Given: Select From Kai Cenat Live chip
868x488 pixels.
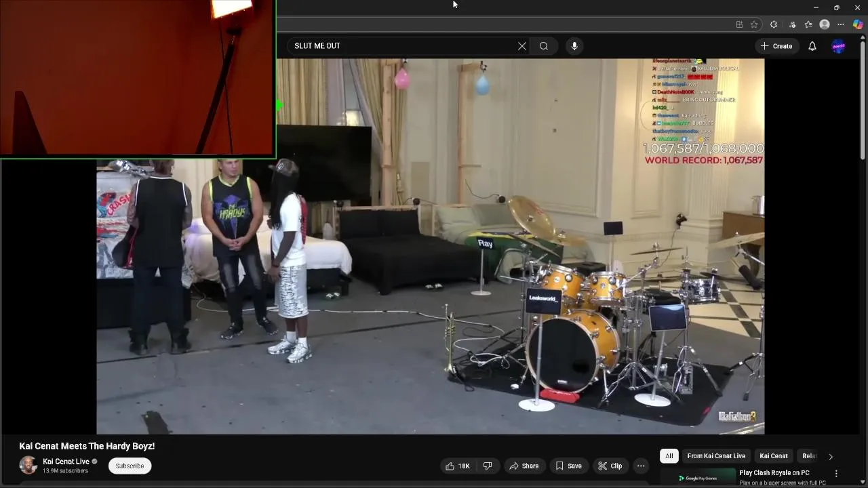Looking at the screenshot, I should (x=716, y=456).
